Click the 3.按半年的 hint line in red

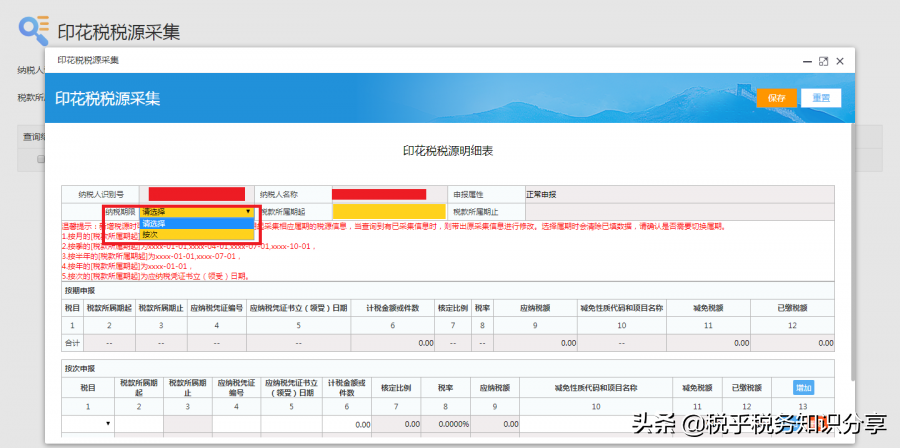152,256
